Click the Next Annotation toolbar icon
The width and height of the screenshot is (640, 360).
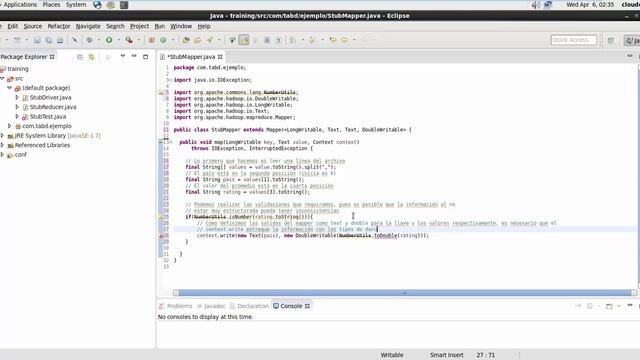[x=292, y=40]
